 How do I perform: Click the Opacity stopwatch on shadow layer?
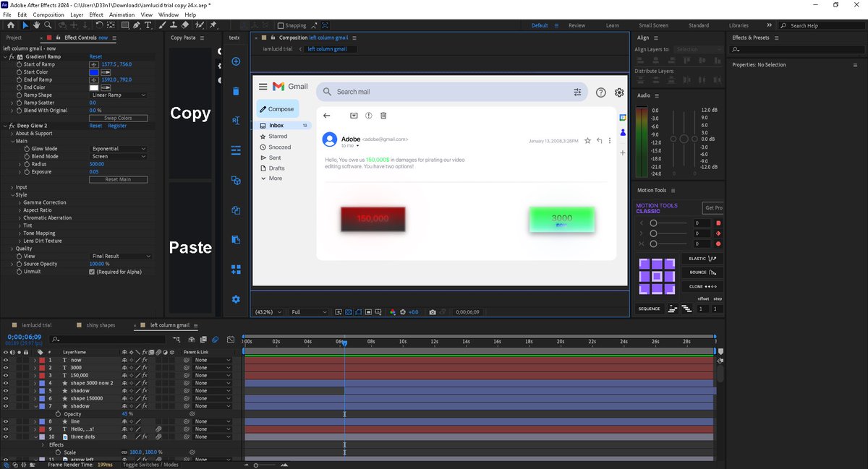[x=59, y=414]
